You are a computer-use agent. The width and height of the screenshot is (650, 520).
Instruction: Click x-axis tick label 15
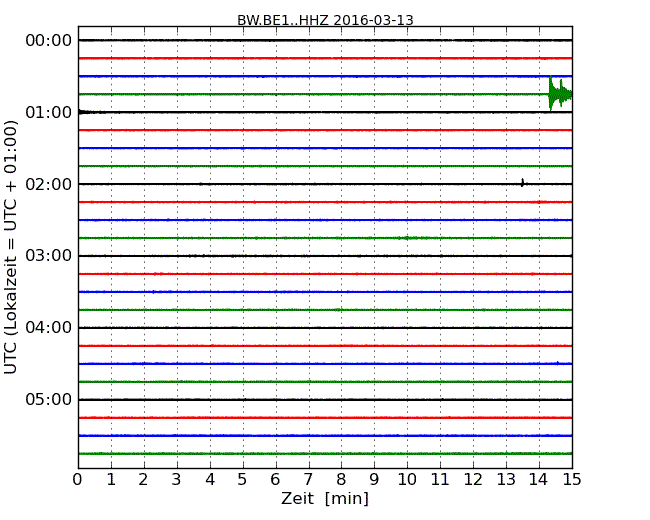(x=572, y=480)
